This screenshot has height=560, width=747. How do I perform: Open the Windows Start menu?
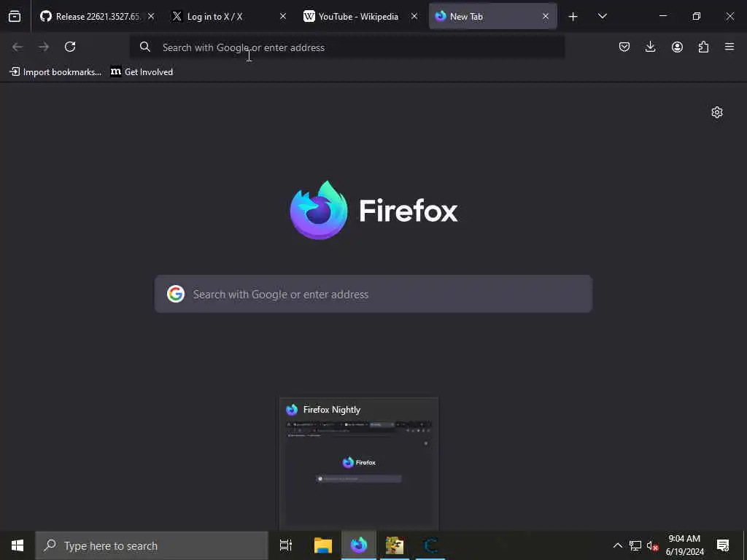18,545
